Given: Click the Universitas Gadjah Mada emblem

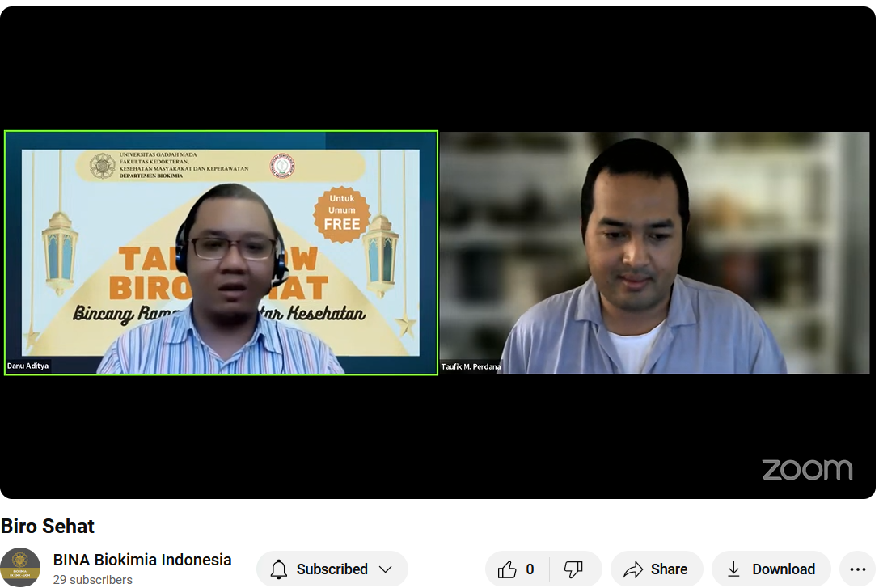Looking at the screenshot, I should (x=103, y=166).
